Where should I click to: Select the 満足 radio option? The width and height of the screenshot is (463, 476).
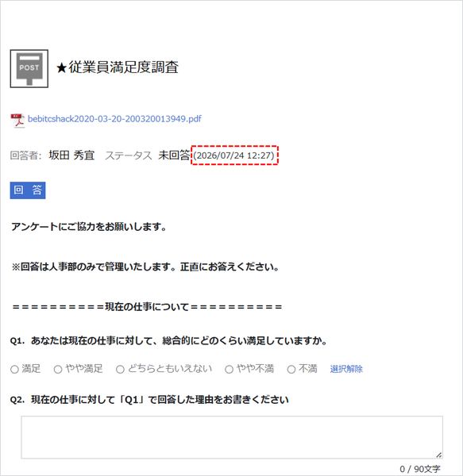[14, 370]
